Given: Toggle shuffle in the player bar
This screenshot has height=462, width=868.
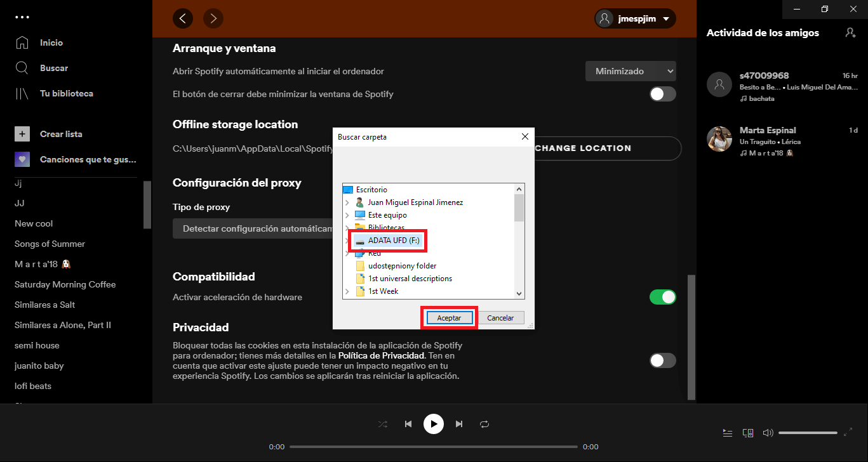Looking at the screenshot, I should pyautogui.click(x=383, y=424).
